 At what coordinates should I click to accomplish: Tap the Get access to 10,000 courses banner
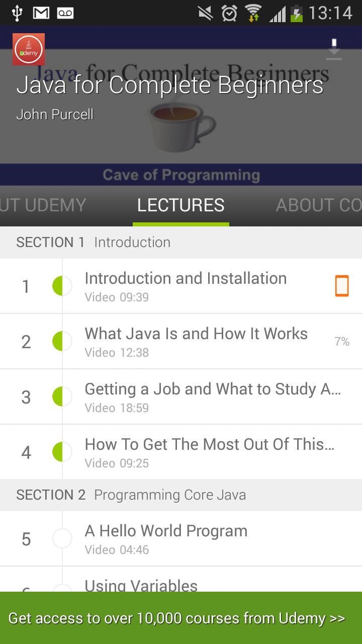(181, 618)
